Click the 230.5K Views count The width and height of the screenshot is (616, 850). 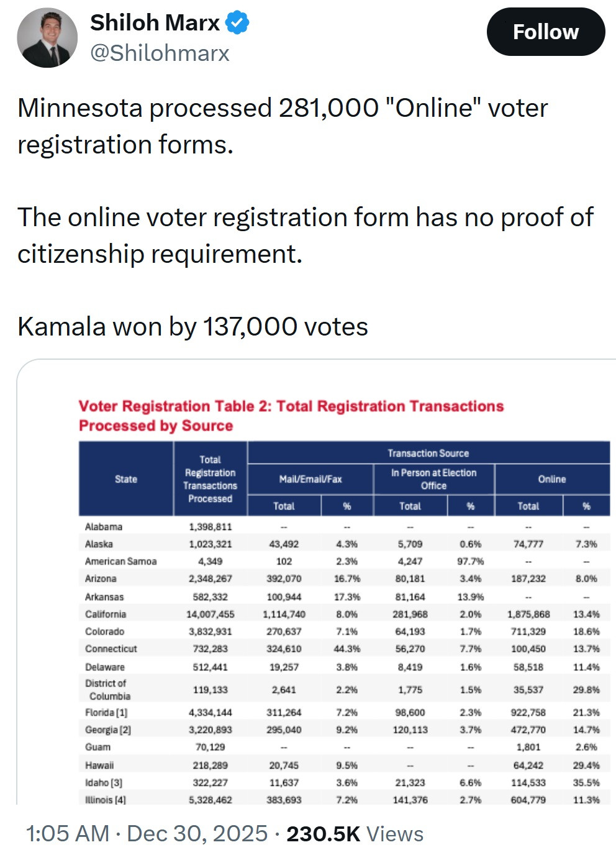coord(355,833)
